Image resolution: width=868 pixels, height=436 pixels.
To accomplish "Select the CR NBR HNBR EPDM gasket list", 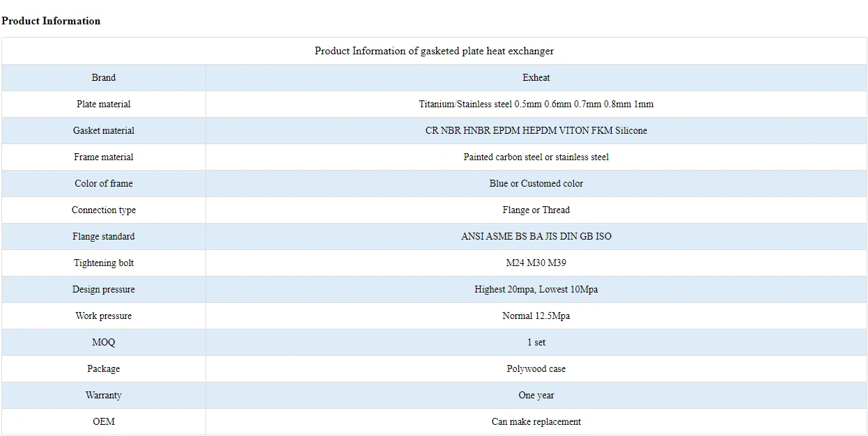I will pos(536,130).
